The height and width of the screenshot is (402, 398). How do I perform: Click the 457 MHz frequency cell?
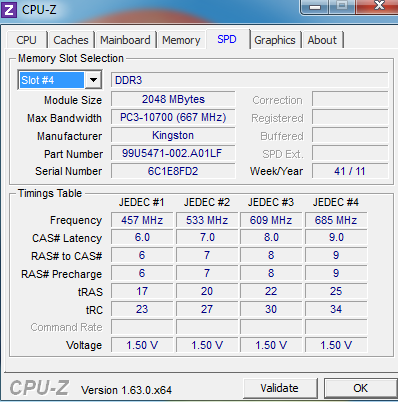(142, 220)
